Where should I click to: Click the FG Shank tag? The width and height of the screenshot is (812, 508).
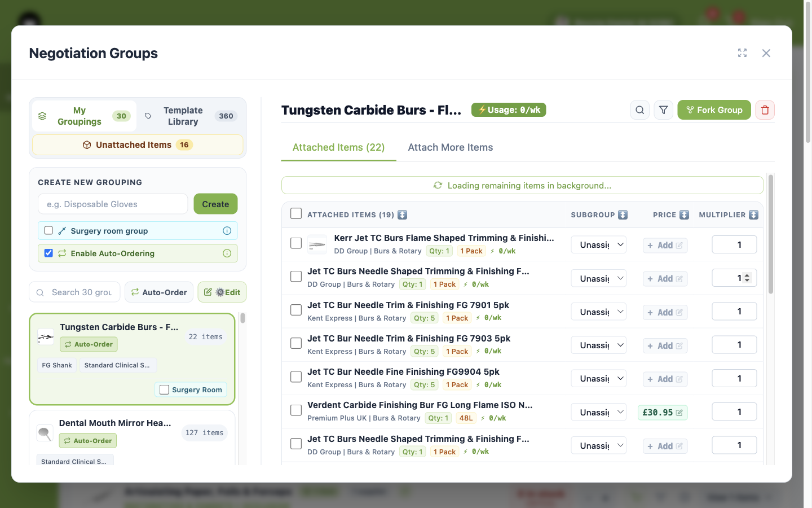(57, 365)
